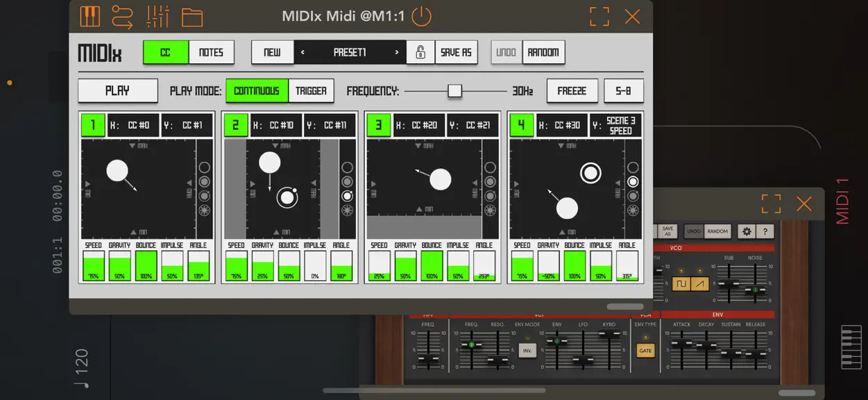The height and width of the screenshot is (400, 868).
Task: Select filled circle mode icon in pad 3
Action: [491, 182]
